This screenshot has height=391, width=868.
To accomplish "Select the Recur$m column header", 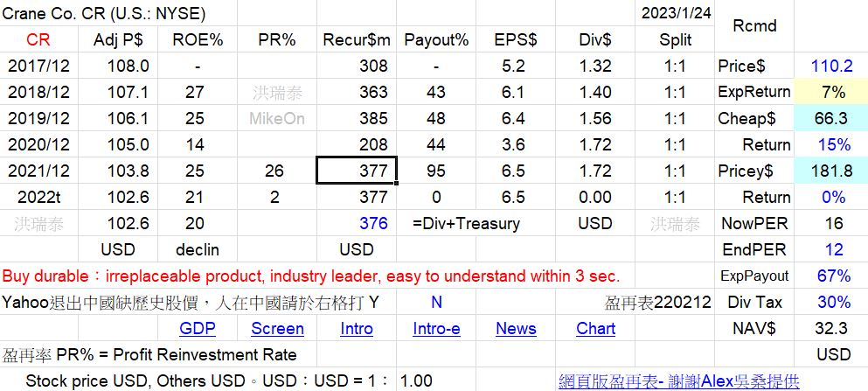I will [x=356, y=39].
